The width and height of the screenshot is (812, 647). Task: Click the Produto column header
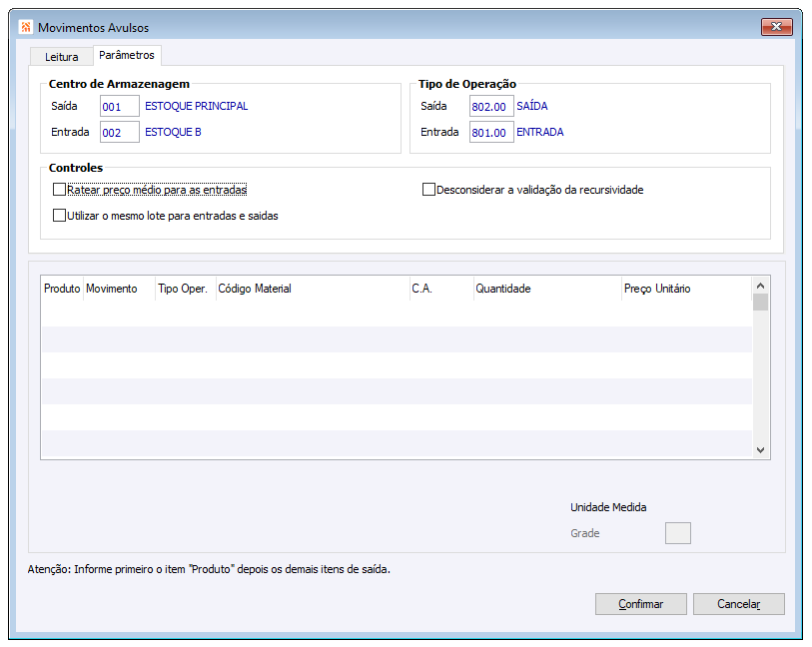tap(62, 289)
